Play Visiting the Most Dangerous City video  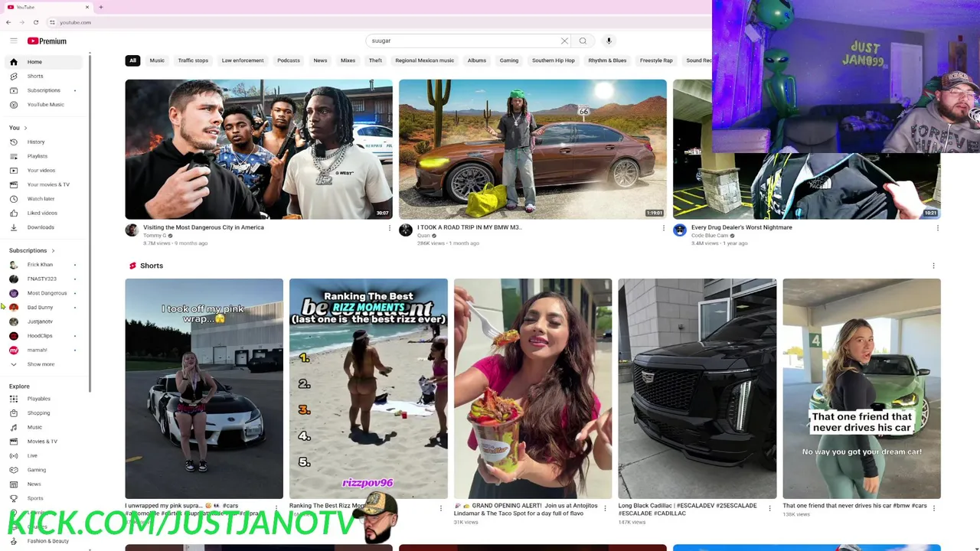coord(259,149)
